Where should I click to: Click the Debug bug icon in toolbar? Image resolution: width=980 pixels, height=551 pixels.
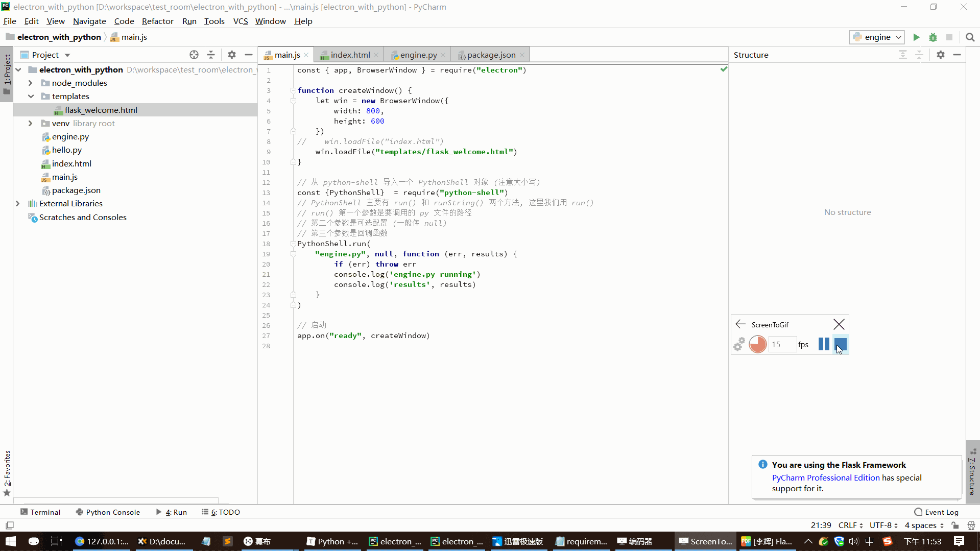[933, 37]
